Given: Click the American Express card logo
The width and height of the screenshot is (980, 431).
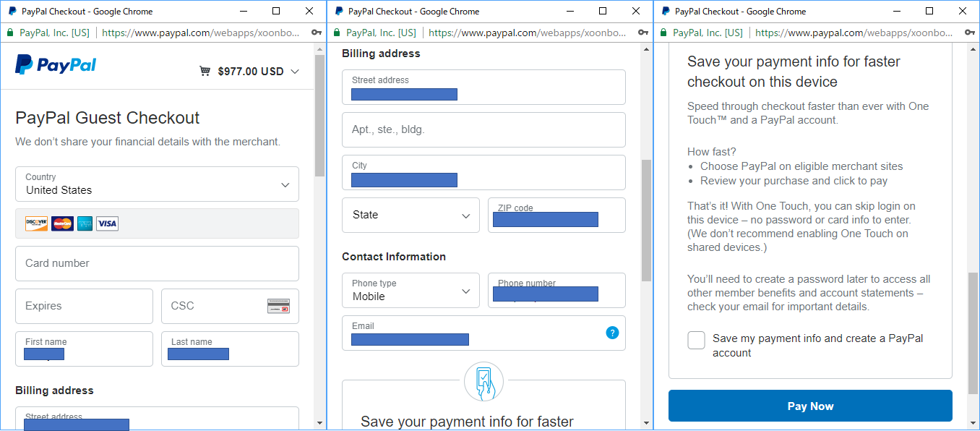Looking at the screenshot, I should [x=85, y=223].
